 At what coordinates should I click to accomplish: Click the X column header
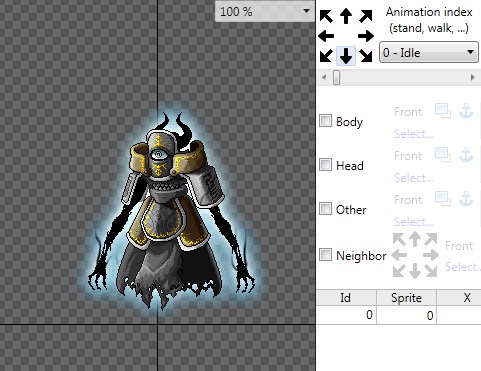point(459,297)
